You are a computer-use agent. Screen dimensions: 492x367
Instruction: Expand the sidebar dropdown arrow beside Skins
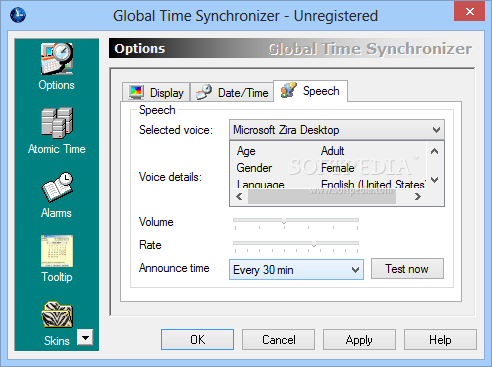click(85, 338)
